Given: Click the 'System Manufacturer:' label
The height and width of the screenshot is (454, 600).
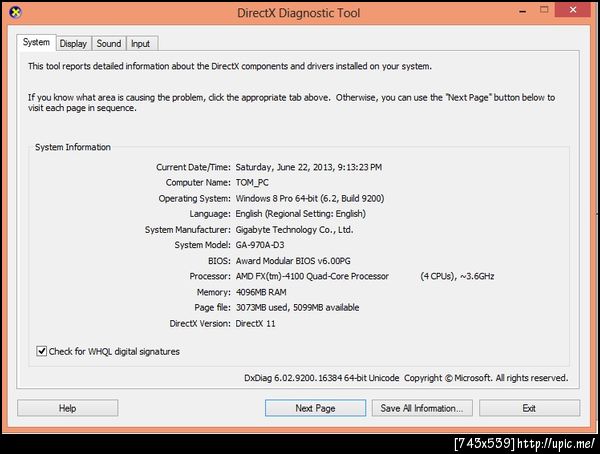Looking at the screenshot, I should [188, 230].
